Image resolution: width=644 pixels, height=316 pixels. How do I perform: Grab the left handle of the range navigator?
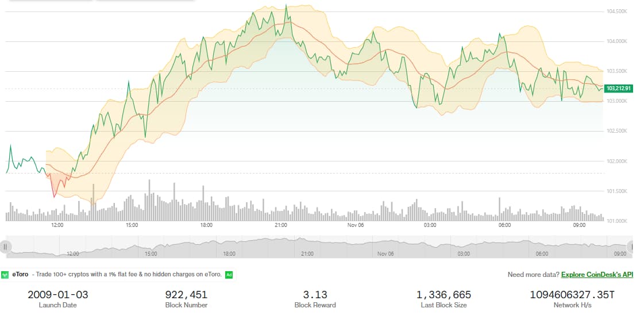point(5,247)
